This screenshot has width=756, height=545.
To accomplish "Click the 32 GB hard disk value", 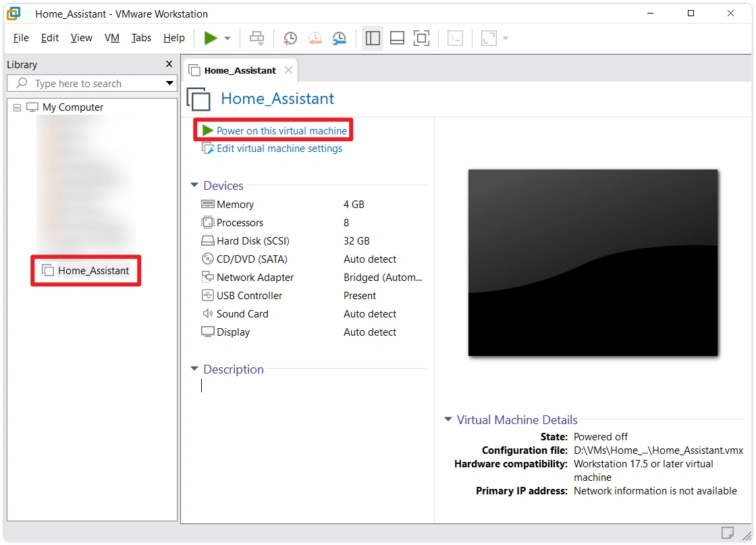I will click(356, 241).
